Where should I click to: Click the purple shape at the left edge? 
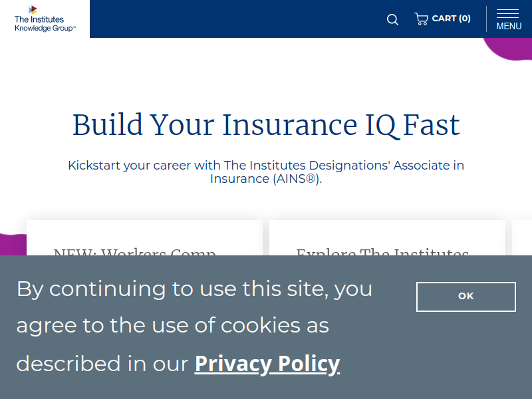tap(13, 244)
